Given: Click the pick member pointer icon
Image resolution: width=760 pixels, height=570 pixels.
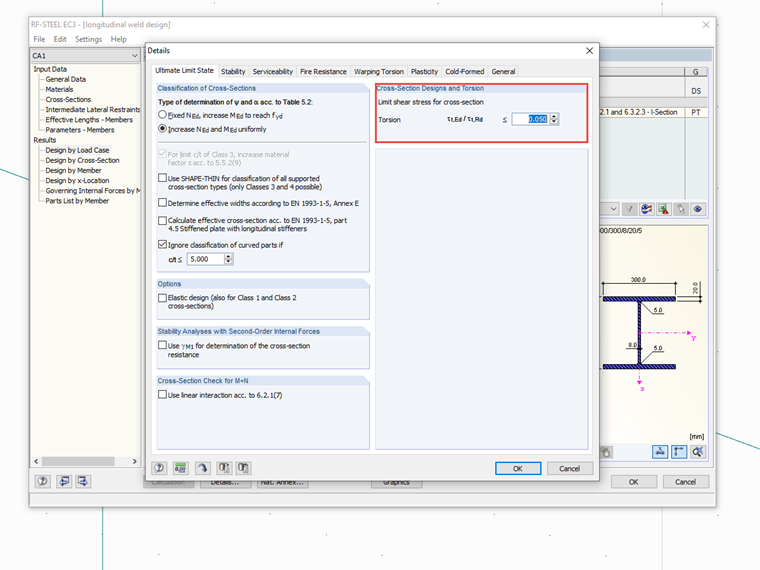Looking at the screenshot, I should coord(681,209).
